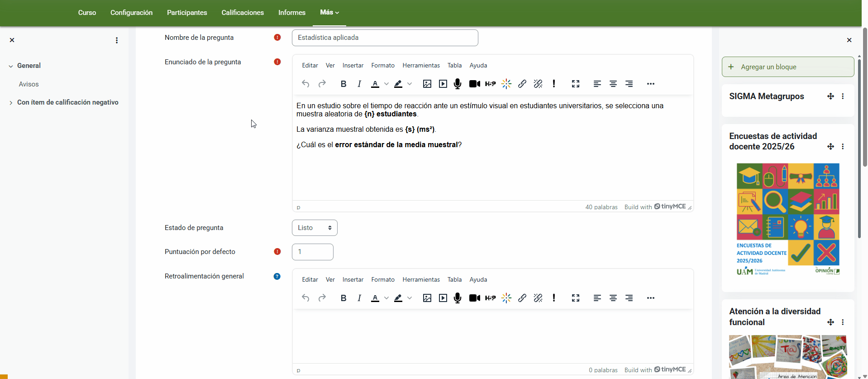This screenshot has height=379, width=868.
Task: Expand Con ítem de calificación negativo section
Action: tap(11, 103)
